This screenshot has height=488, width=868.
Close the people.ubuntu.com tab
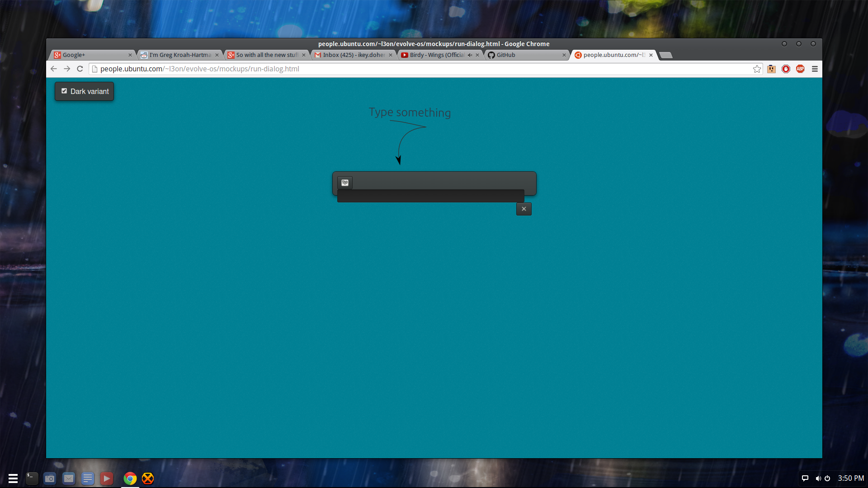(651, 55)
